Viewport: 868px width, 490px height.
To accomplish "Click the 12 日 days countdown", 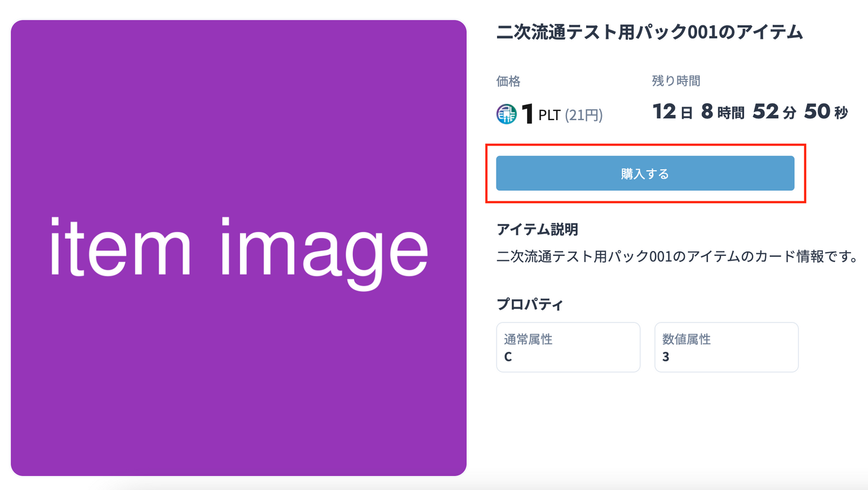I will click(672, 112).
